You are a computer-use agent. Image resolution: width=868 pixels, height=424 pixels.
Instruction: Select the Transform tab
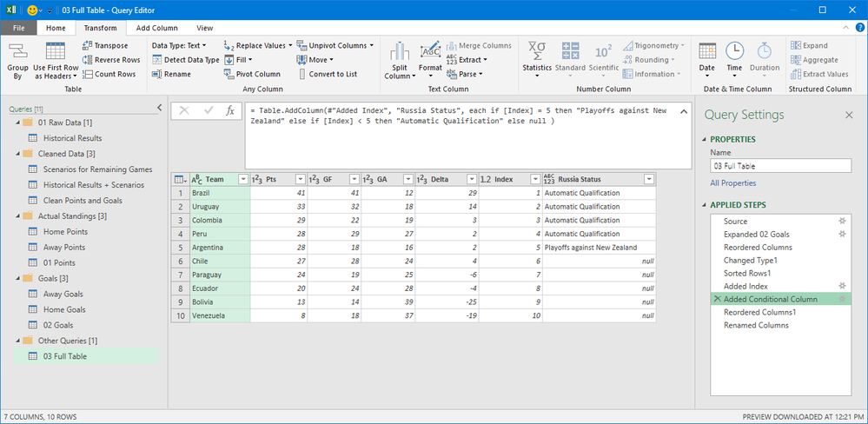100,28
